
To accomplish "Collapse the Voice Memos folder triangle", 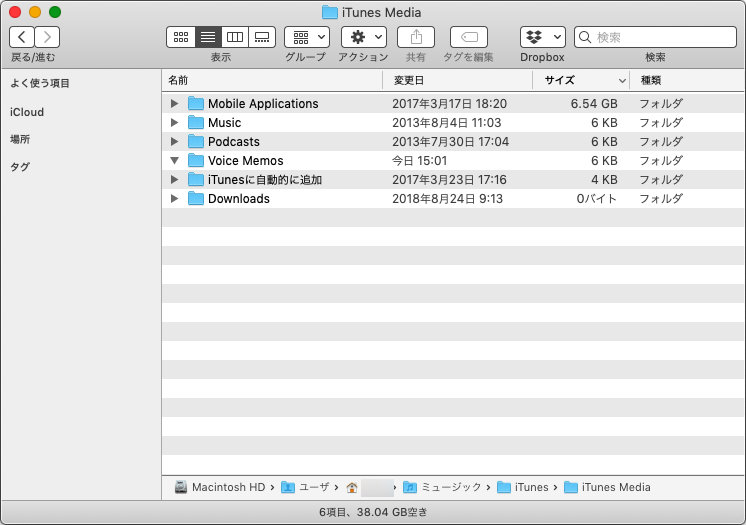I will point(175,160).
